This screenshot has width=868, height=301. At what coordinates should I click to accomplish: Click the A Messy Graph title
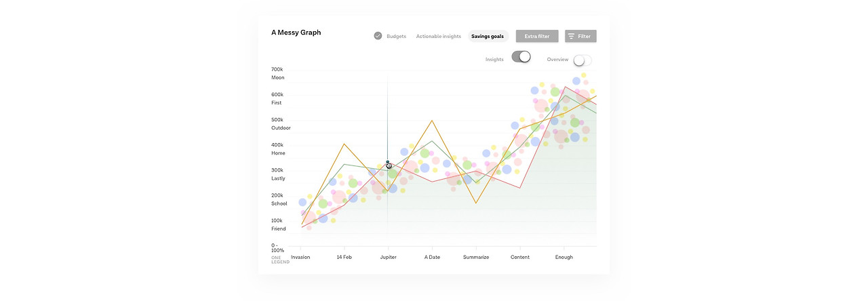pyautogui.click(x=296, y=32)
